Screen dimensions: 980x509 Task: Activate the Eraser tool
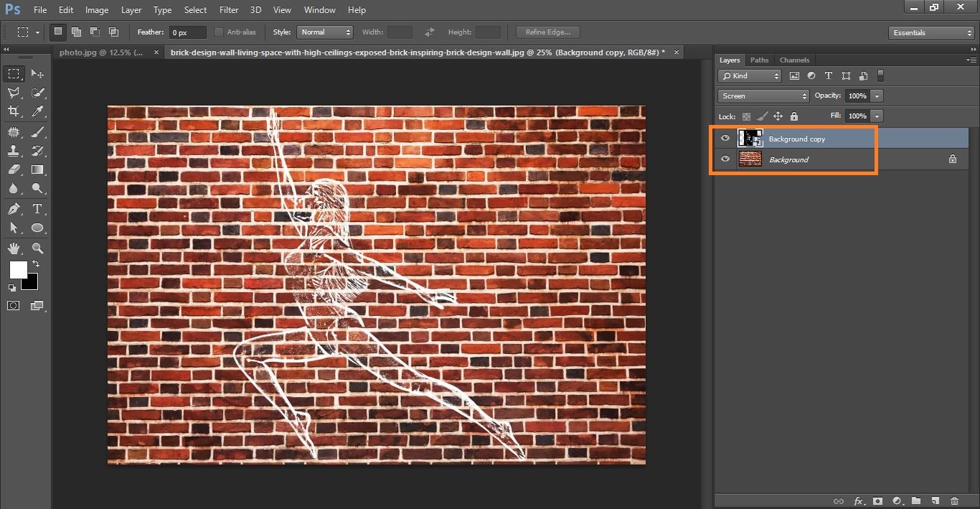14,170
